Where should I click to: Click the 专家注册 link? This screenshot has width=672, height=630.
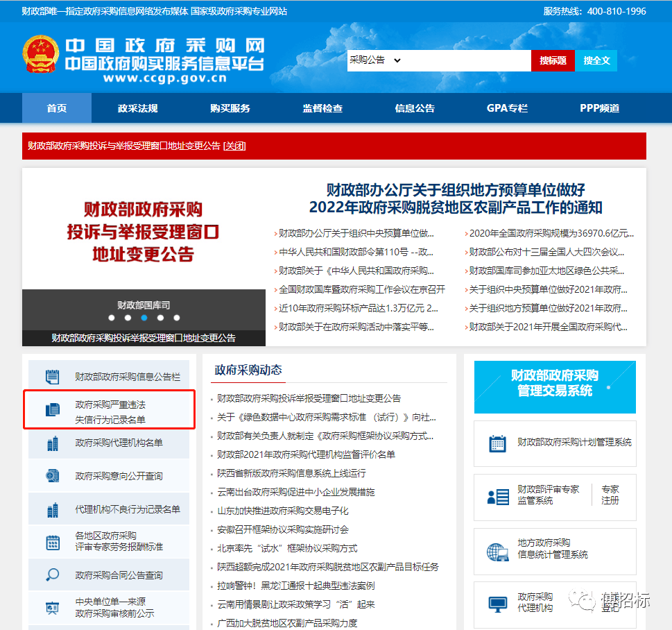point(610,495)
